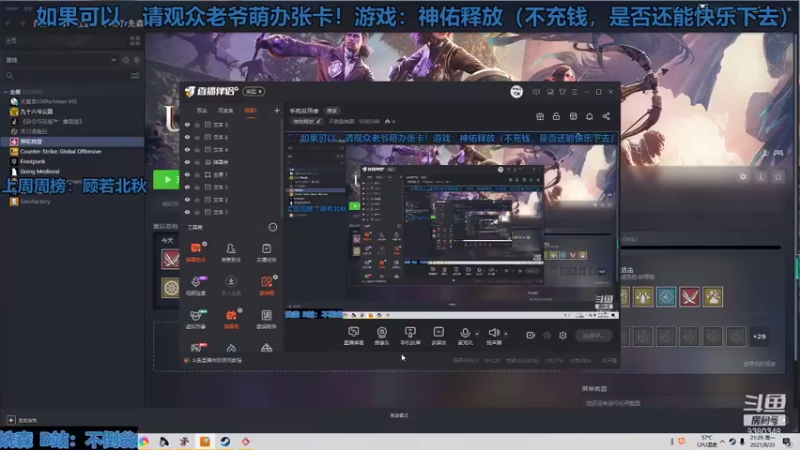
Task: Switch Steam library to grid view
Action: [135, 40]
